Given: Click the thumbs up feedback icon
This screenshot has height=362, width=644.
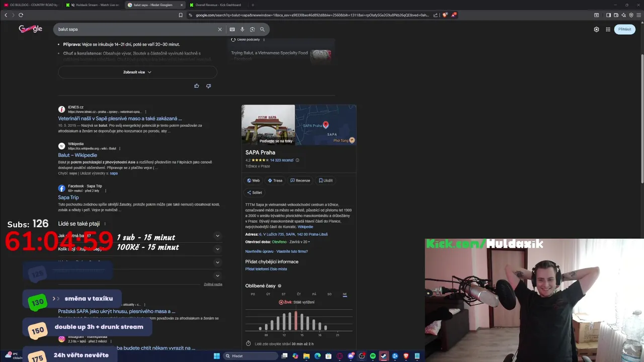Looking at the screenshot, I should click(197, 86).
